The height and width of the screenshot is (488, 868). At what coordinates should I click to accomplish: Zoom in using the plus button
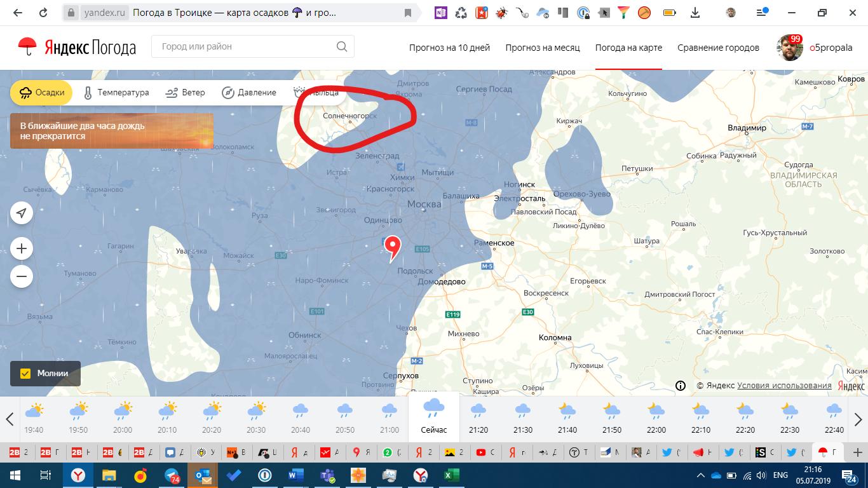tap(22, 248)
